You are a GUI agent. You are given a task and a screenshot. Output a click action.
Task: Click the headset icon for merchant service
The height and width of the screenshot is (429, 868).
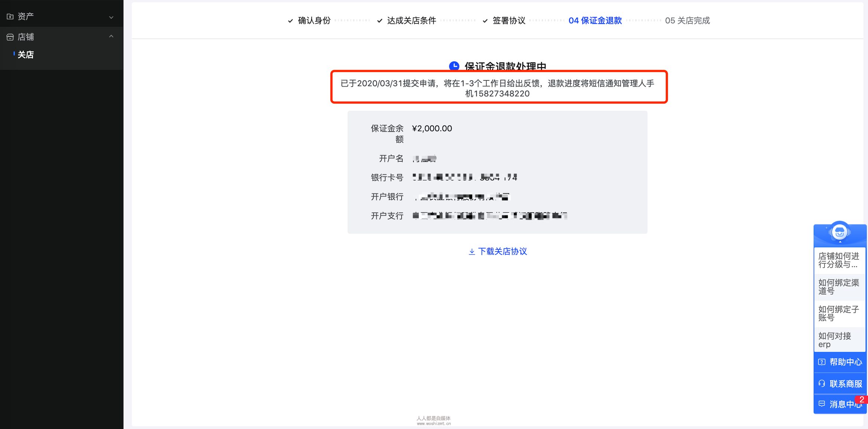click(x=822, y=383)
